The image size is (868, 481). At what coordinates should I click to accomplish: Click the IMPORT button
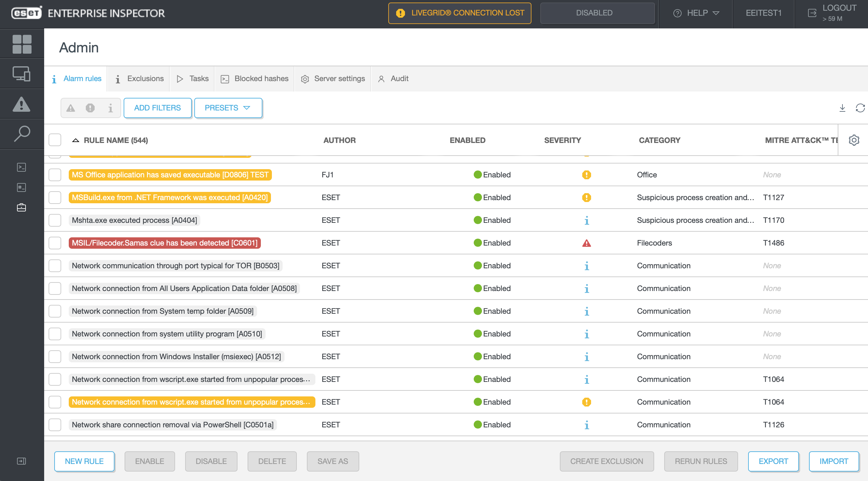834,461
